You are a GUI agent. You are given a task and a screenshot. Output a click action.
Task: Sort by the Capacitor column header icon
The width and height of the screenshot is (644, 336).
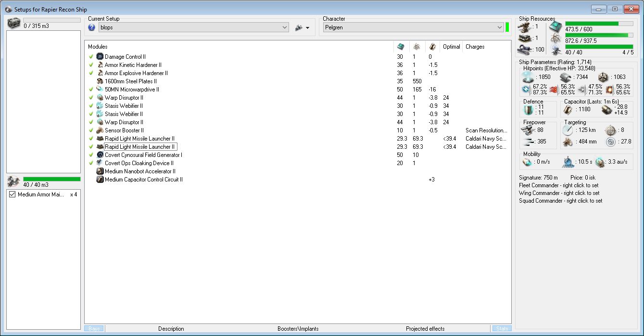pos(432,47)
